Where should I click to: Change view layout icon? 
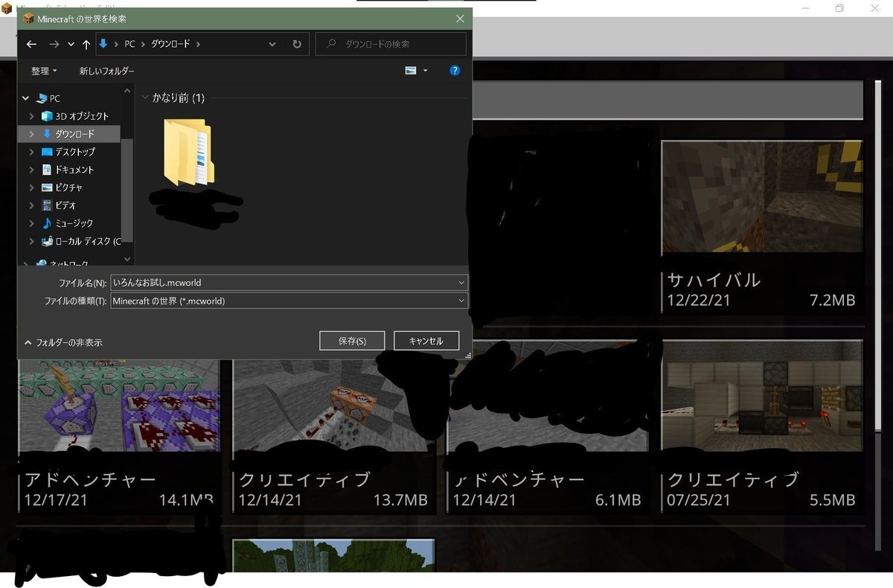point(411,71)
